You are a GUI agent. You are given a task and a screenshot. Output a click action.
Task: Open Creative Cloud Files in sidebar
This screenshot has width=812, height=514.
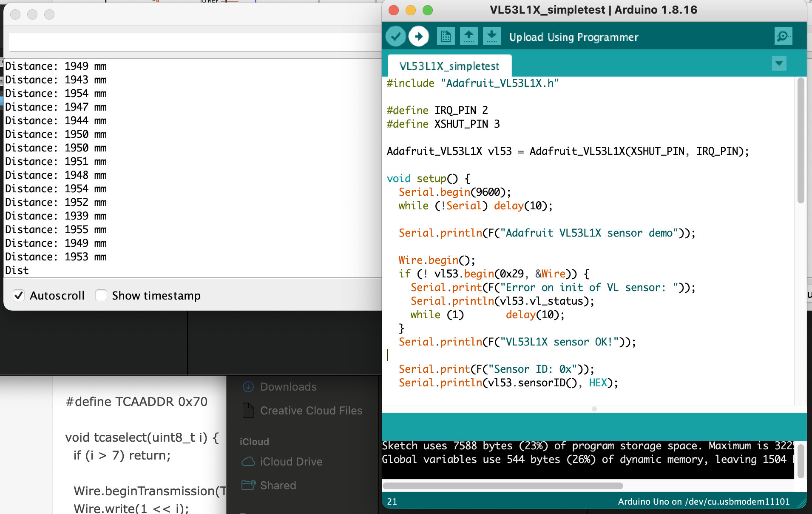click(311, 411)
